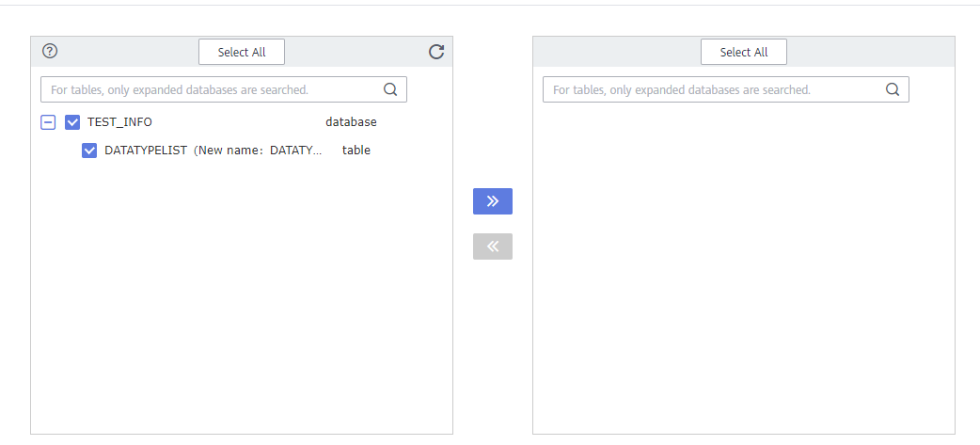
Task: Click inside the empty right selected-objects list
Action: click(x=743, y=273)
